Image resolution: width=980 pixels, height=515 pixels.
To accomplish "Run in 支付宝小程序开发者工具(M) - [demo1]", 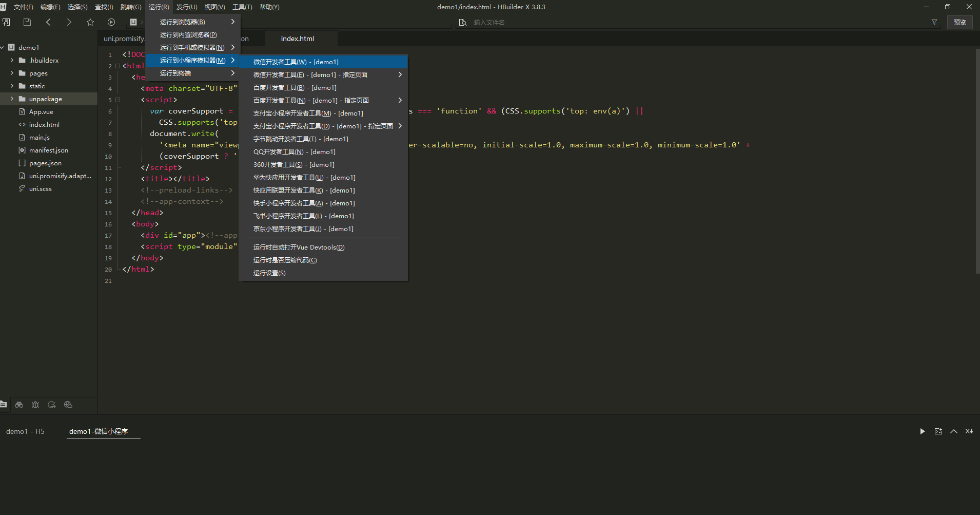I will (323, 113).
